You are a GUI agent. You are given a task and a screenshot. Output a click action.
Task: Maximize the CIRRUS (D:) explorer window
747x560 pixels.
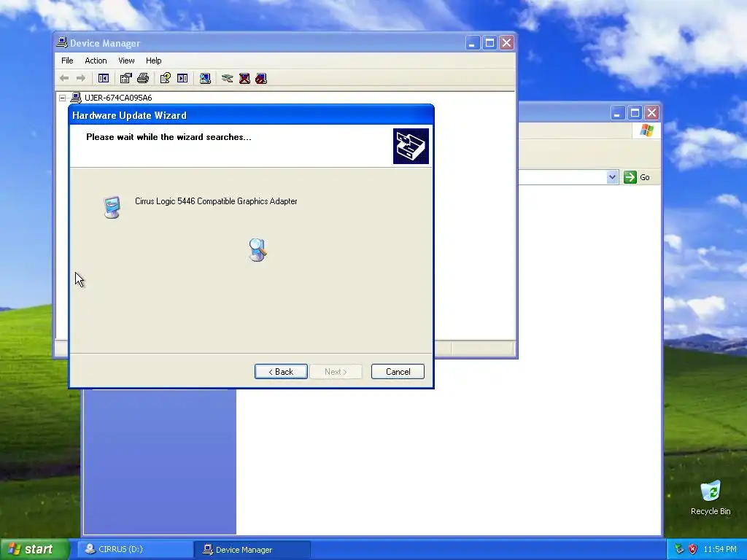pyautogui.click(x=635, y=113)
